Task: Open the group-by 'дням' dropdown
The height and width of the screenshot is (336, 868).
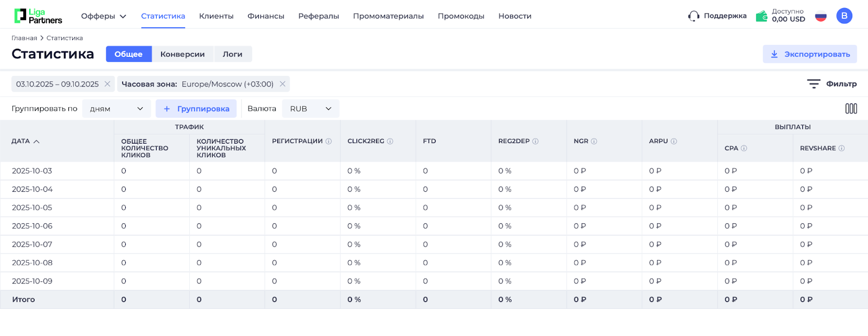Action: click(116, 109)
